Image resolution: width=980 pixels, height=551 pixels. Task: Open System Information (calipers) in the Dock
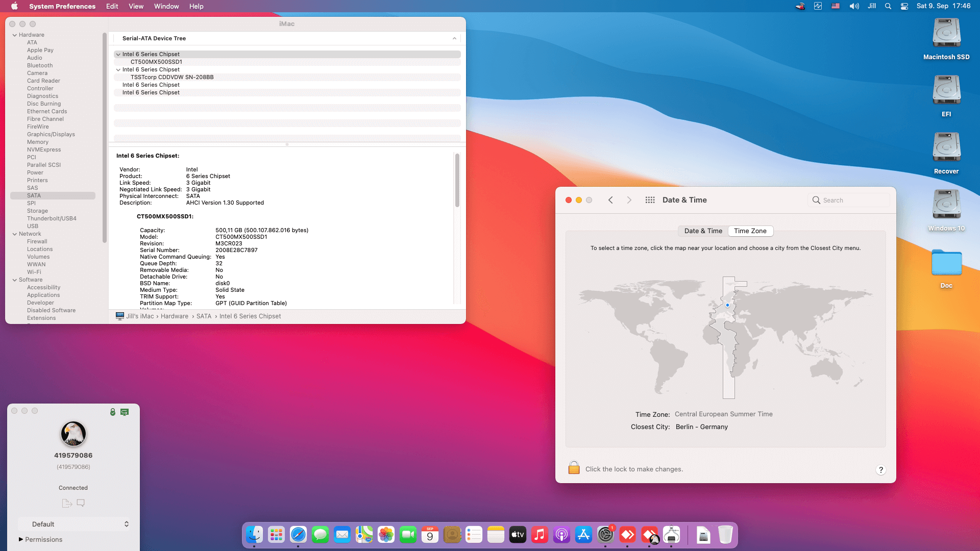tap(671, 535)
